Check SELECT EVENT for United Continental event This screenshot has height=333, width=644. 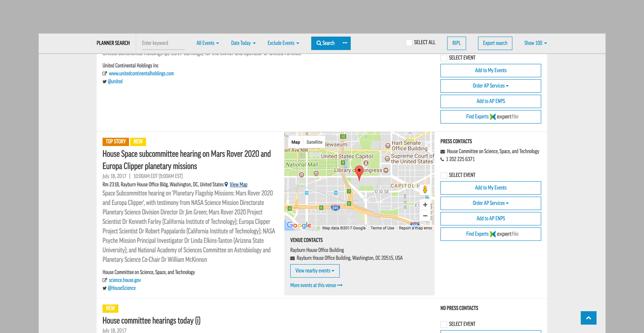click(x=444, y=58)
